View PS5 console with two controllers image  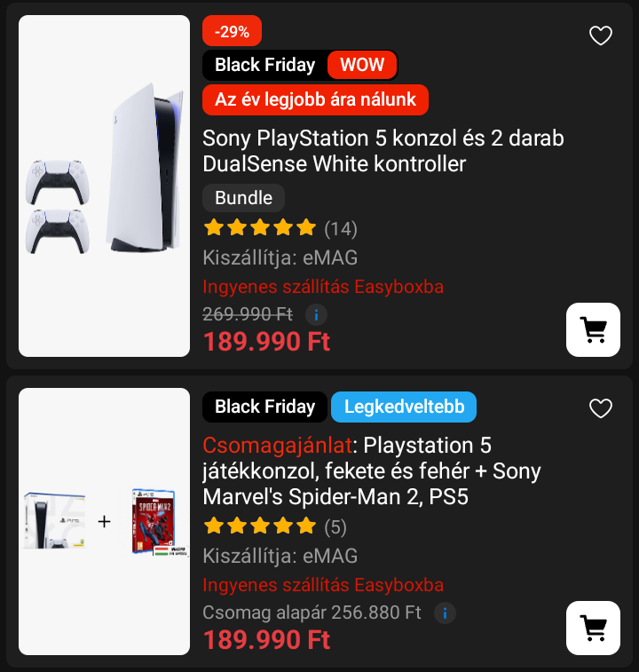(x=105, y=186)
